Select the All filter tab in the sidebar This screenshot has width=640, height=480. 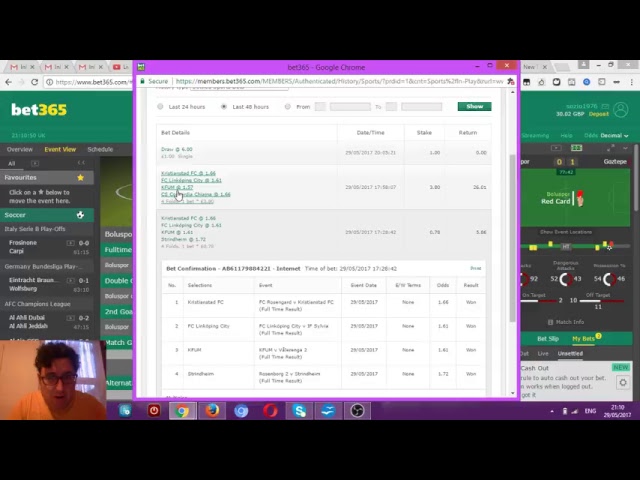[11, 163]
